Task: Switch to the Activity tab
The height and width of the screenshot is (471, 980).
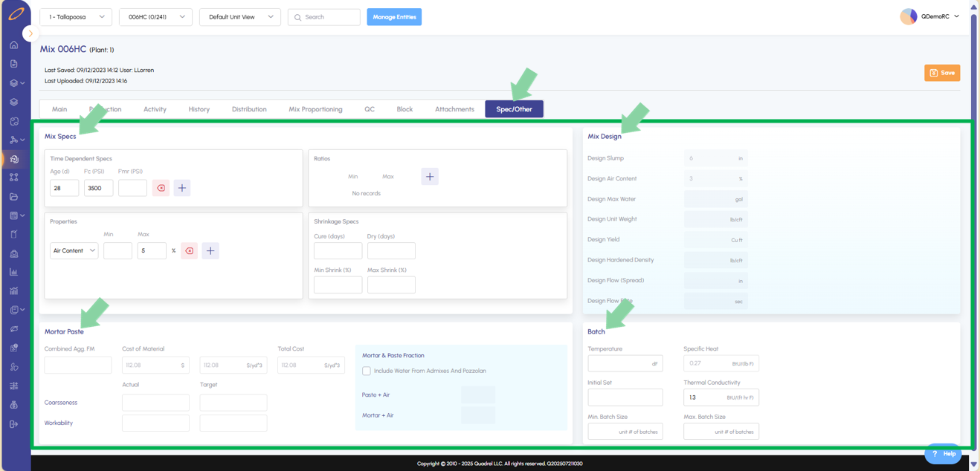Action: click(x=155, y=109)
